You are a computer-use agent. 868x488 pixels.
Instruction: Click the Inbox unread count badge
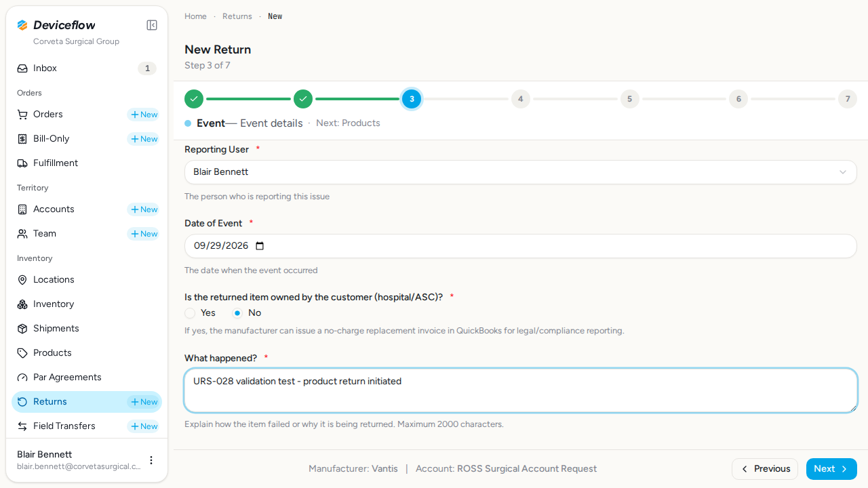point(147,68)
